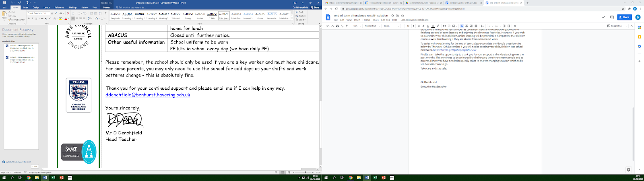Click the Center alignment icon in Word's ribbon
The width and height of the screenshot is (644, 181).
77,19
